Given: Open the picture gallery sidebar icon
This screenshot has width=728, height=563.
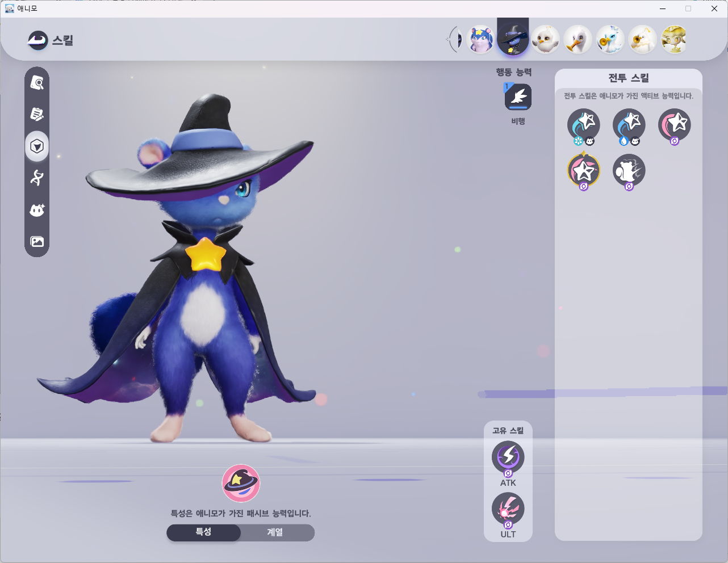Looking at the screenshot, I should click(x=37, y=242).
